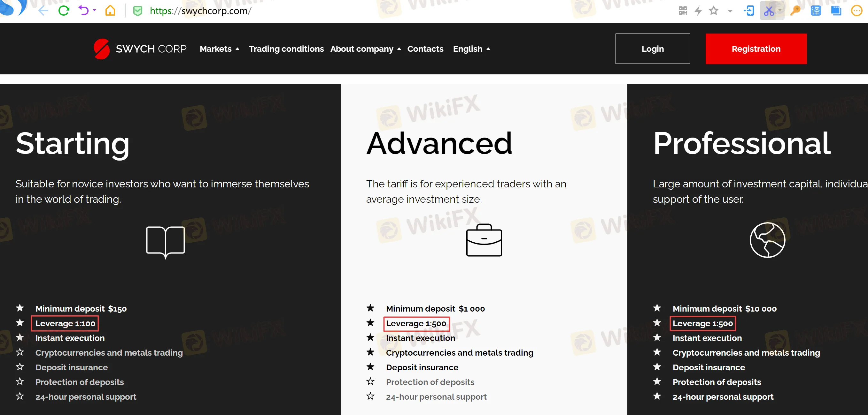This screenshot has width=868, height=415.
Task: Expand the bookmark dropdown arrow
Action: tap(730, 11)
